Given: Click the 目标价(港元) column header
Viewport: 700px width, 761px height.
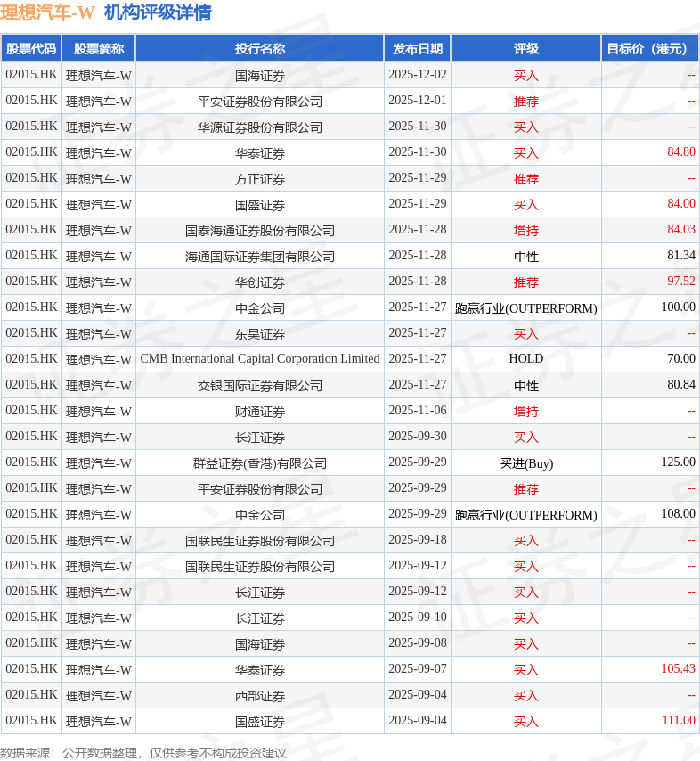Looking at the screenshot, I should 649,48.
